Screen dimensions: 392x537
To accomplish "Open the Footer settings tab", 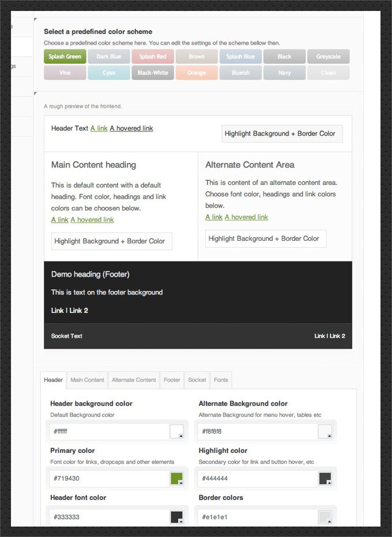I will point(171,380).
